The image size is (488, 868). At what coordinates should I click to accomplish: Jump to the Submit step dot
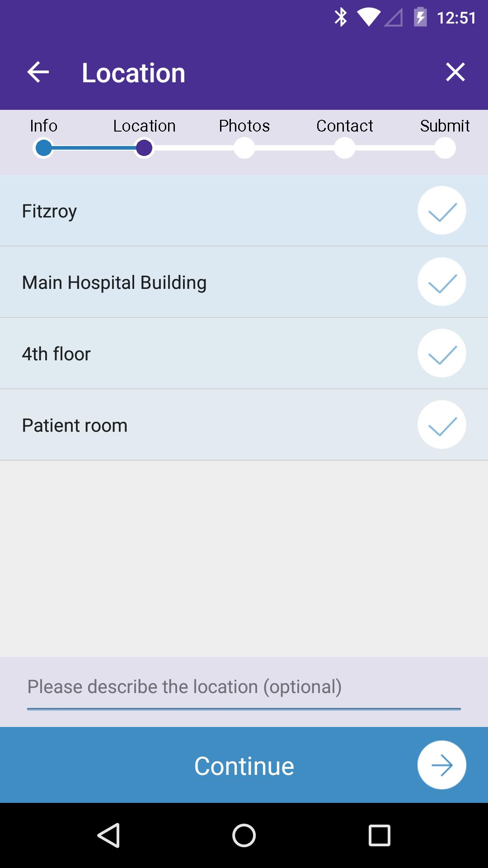pyautogui.click(x=445, y=148)
